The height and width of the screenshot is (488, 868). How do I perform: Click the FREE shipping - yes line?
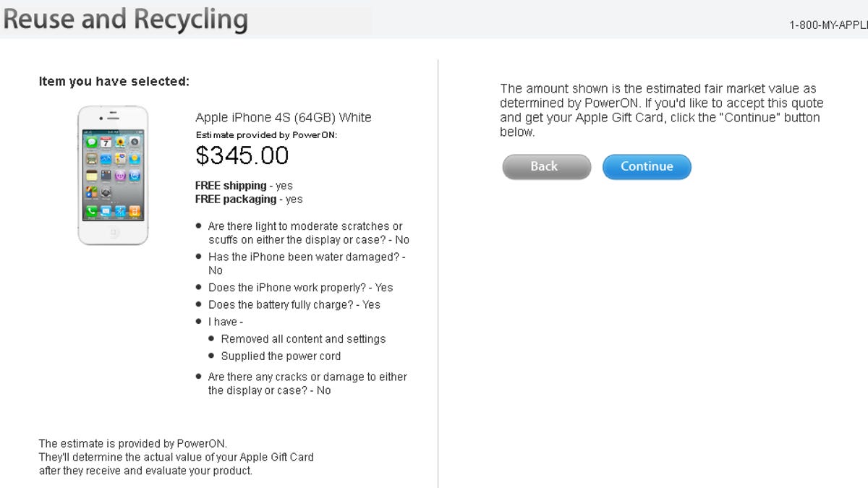pyautogui.click(x=244, y=186)
